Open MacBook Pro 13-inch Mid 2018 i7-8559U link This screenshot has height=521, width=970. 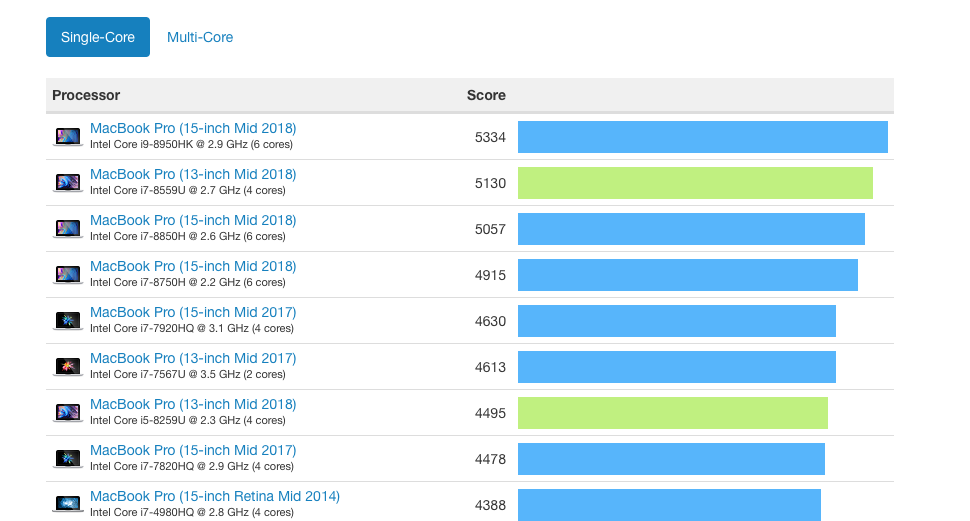(193, 174)
